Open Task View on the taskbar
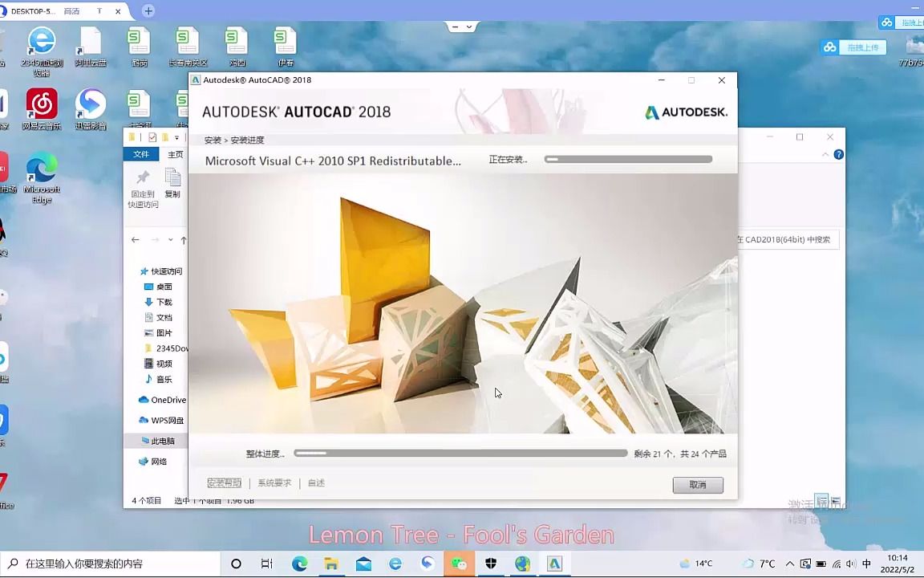The height and width of the screenshot is (578, 924). (x=267, y=564)
